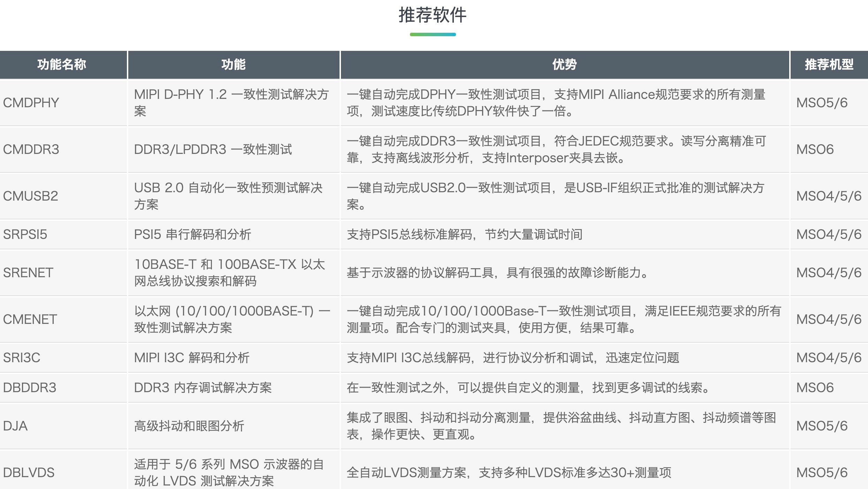Select the CMENET row name
This screenshot has height=489, width=868.
(30, 319)
